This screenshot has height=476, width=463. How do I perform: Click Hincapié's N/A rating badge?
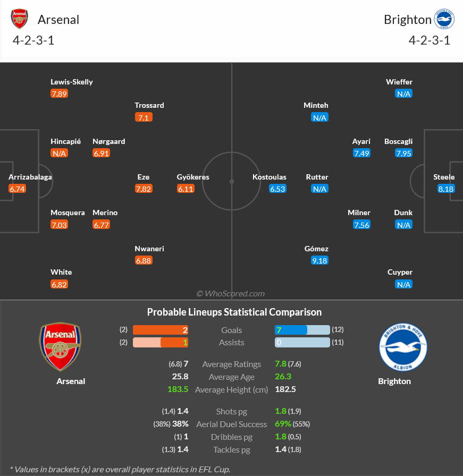pyautogui.click(x=59, y=153)
